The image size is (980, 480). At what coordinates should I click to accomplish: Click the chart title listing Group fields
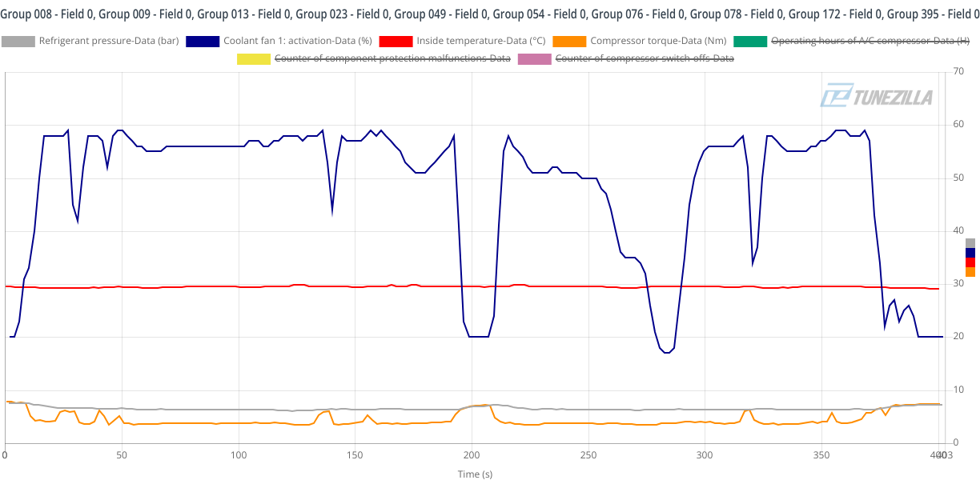[x=490, y=14]
